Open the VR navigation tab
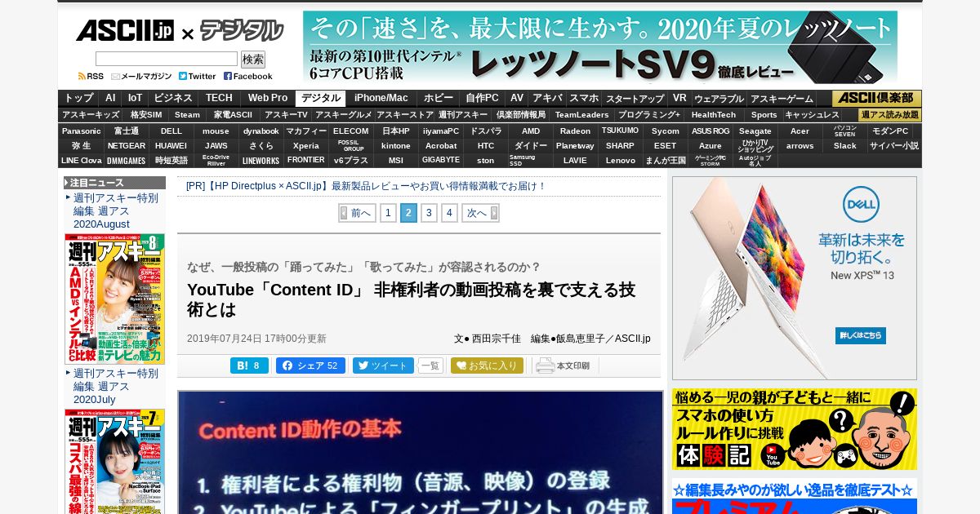 (x=679, y=98)
